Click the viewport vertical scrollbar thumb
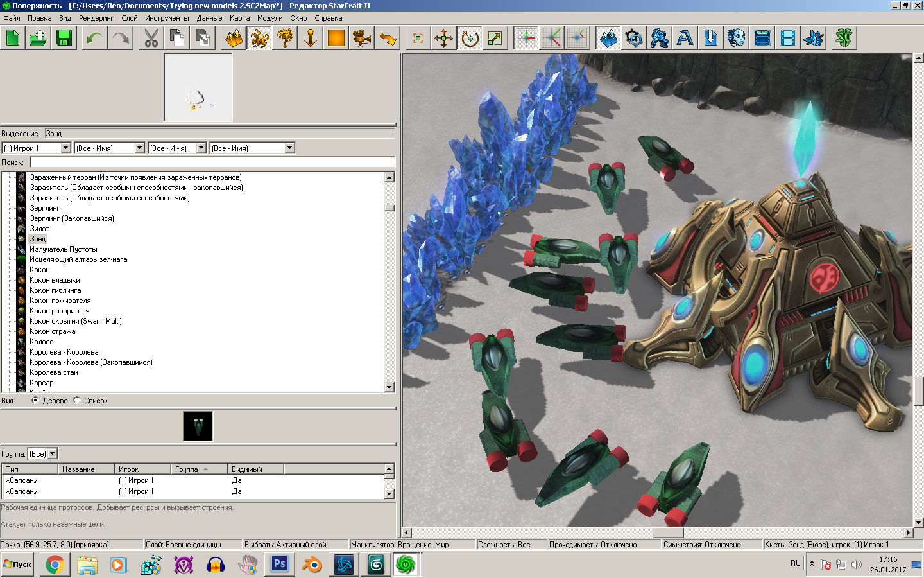Viewport: 924px width, 578px height. (918, 392)
